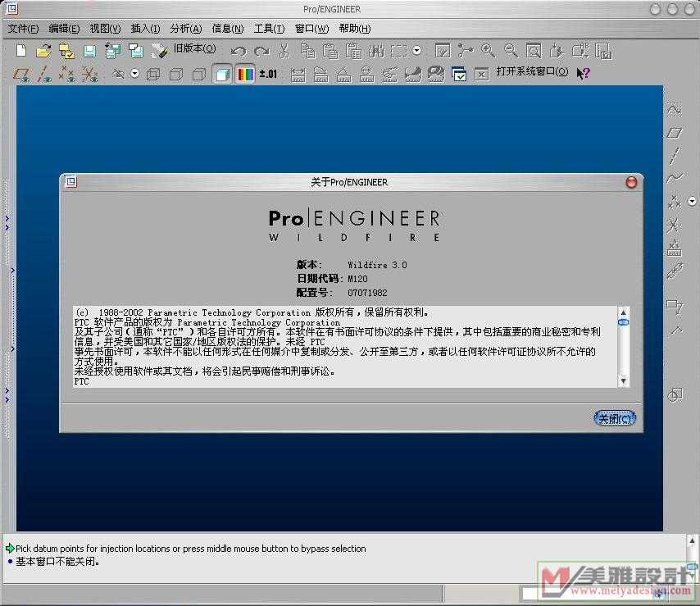Click the Zoom Out magnifier icon
The height and width of the screenshot is (606, 700).
[x=511, y=51]
